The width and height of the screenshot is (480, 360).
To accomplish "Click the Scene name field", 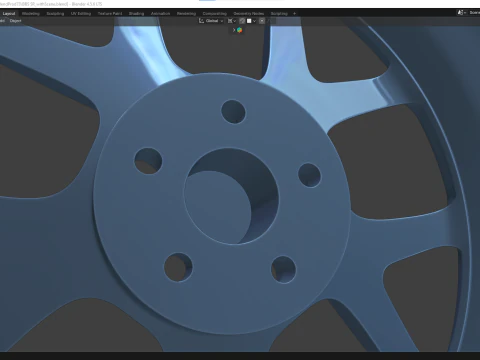I will (x=474, y=13).
